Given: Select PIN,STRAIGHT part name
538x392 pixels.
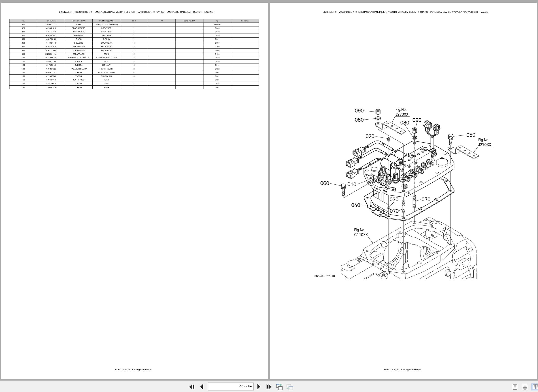Looking at the screenshot, I should (106, 69).
